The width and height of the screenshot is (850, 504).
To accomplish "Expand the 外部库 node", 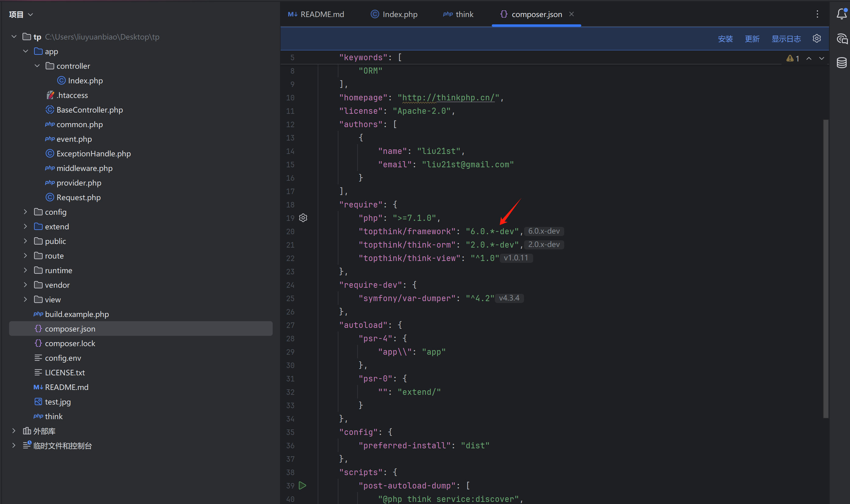I will tap(14, 431).
